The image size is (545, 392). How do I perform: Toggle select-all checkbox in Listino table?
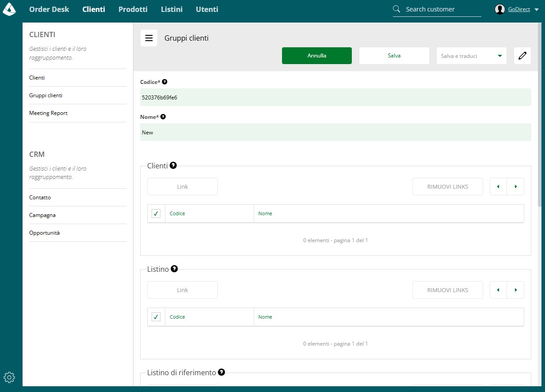pyautogui.click(x=156, y=317)
